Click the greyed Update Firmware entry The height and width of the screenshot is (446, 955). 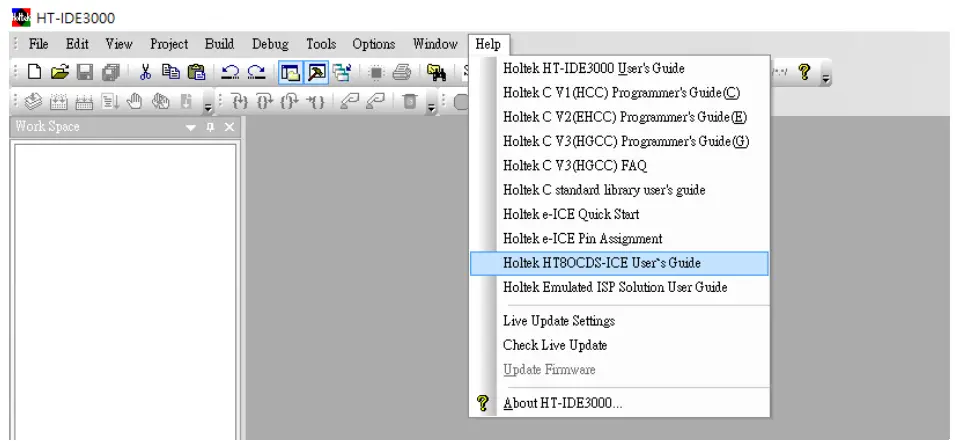coord(619,370)
